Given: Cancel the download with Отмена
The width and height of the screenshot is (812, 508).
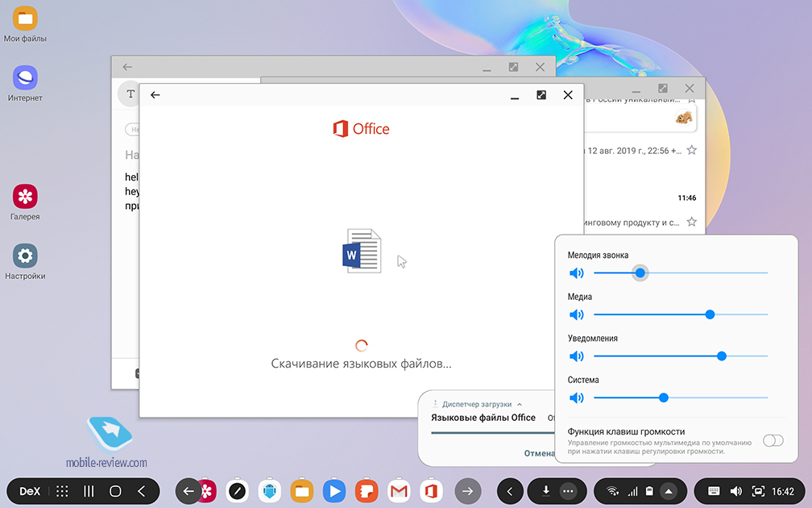Looking at the screenshot, I should (539, 453).
